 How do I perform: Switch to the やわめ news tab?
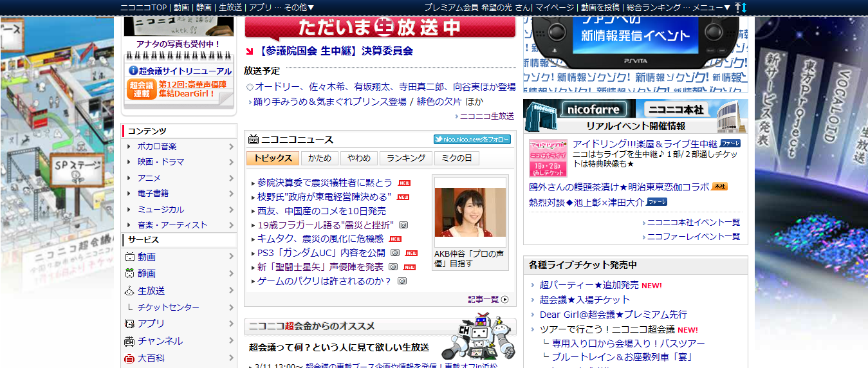[359, 158]
